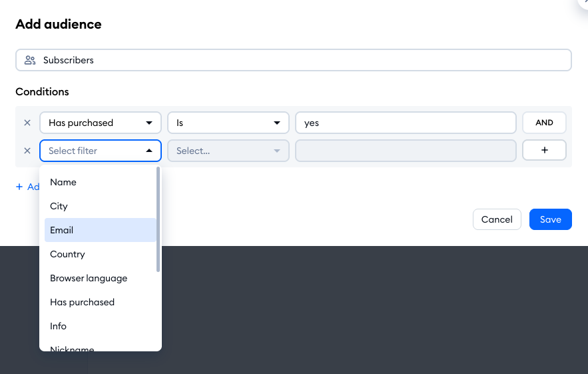Select Country in the filter list
The image size is (588, 374).
click(x=67, y=254)
